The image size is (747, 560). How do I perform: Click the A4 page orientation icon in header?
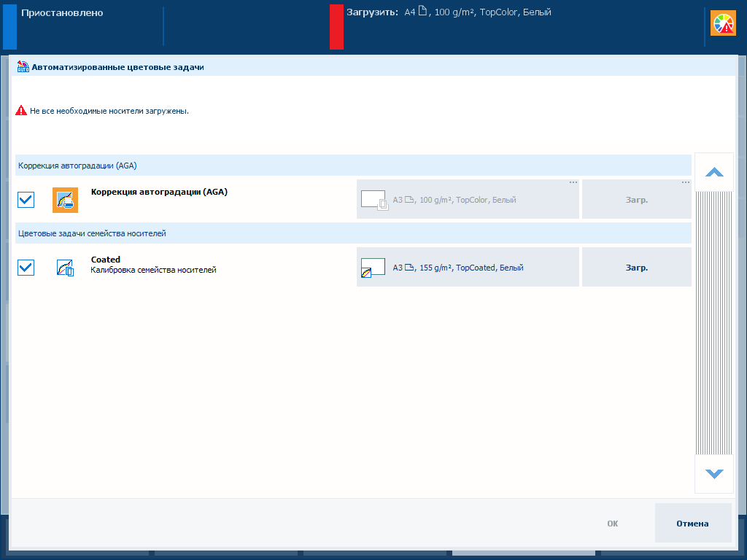click(422, 11)
